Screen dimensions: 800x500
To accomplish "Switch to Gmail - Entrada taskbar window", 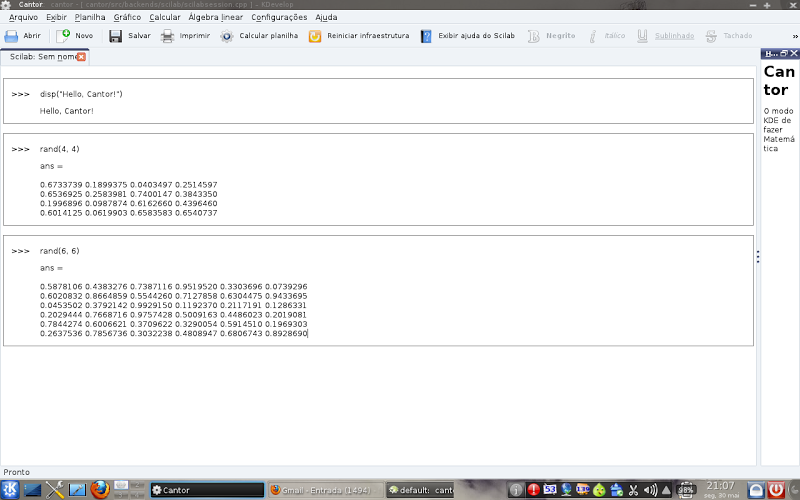I will [x=326, y=490].
